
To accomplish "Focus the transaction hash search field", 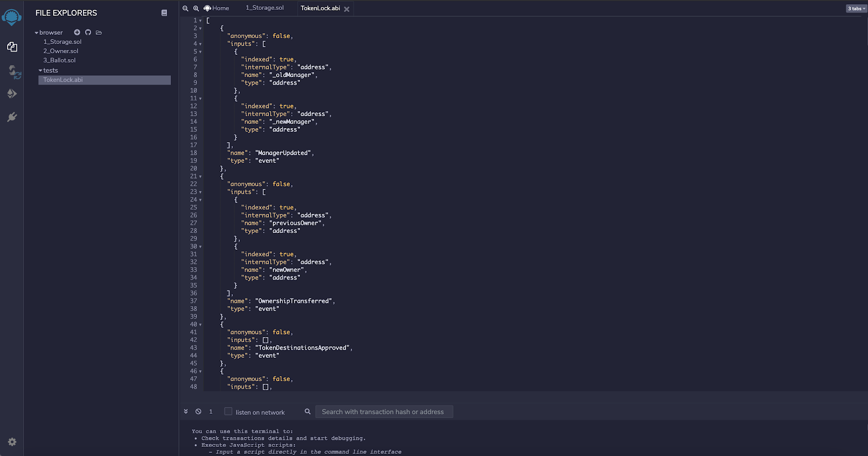I will click(384, 411).
